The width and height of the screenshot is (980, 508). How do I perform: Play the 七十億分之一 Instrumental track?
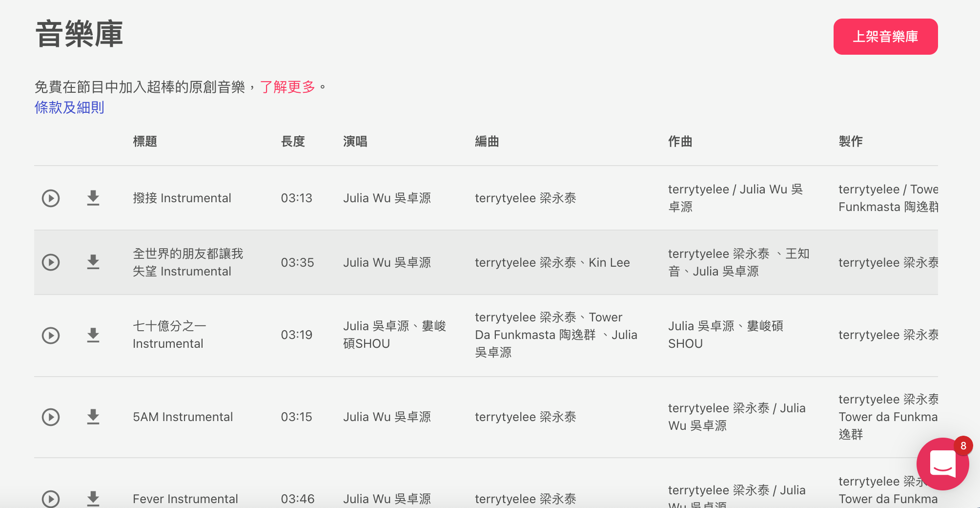[51, 336]
